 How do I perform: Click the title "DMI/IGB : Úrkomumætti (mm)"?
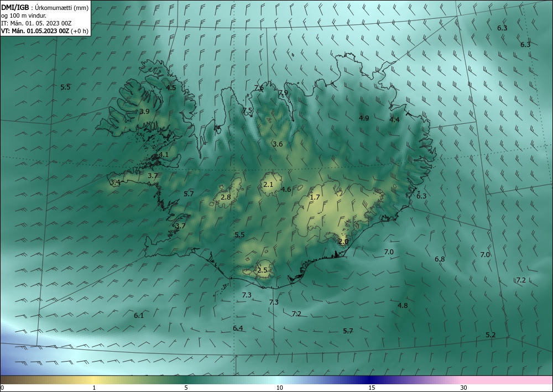coord(45,8)
